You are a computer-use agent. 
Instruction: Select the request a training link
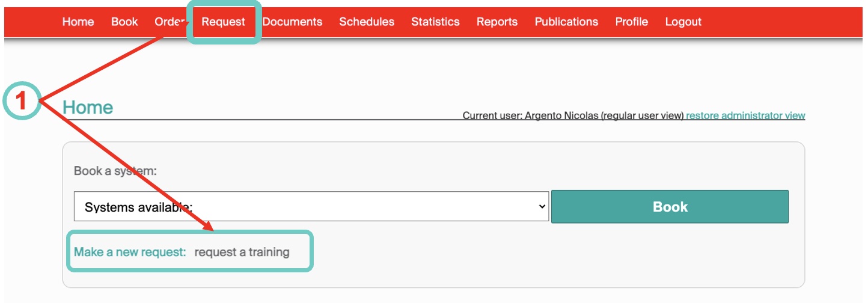[x=242, y=252]
